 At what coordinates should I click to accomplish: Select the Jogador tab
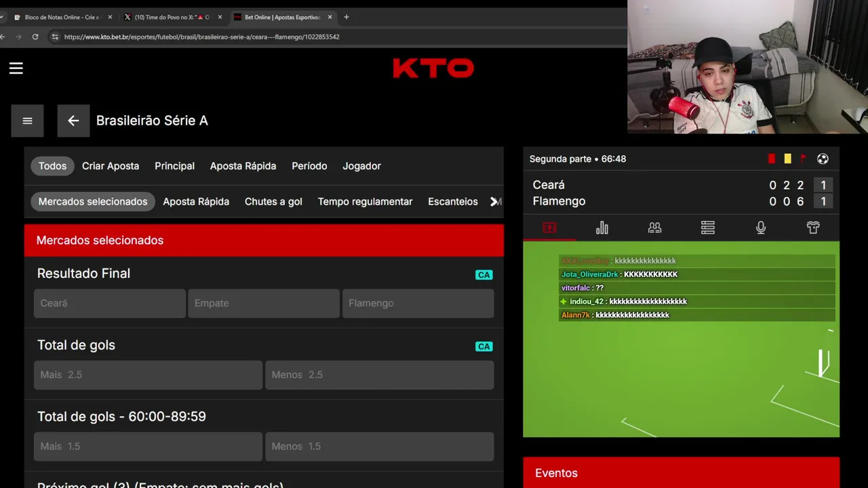coord(361,166)
